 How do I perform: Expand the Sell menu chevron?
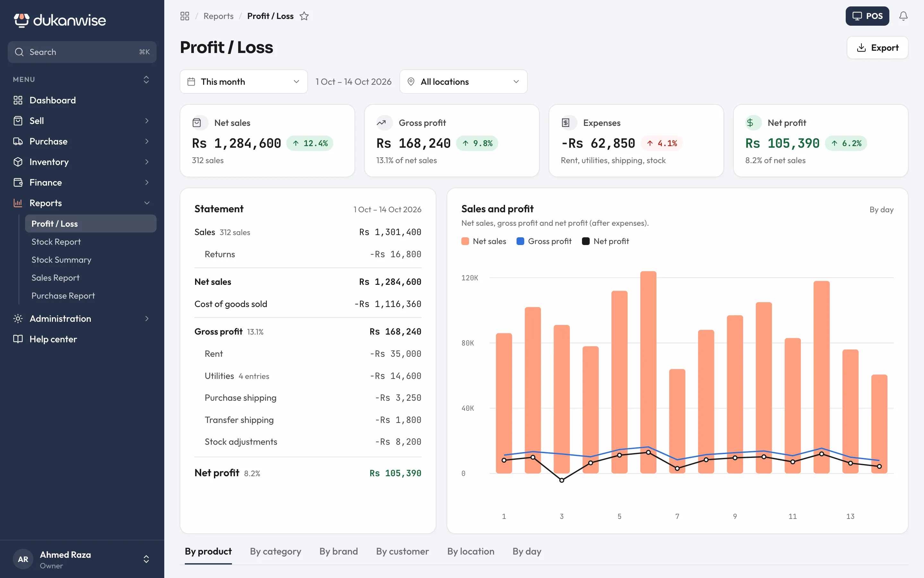[147, 121]
